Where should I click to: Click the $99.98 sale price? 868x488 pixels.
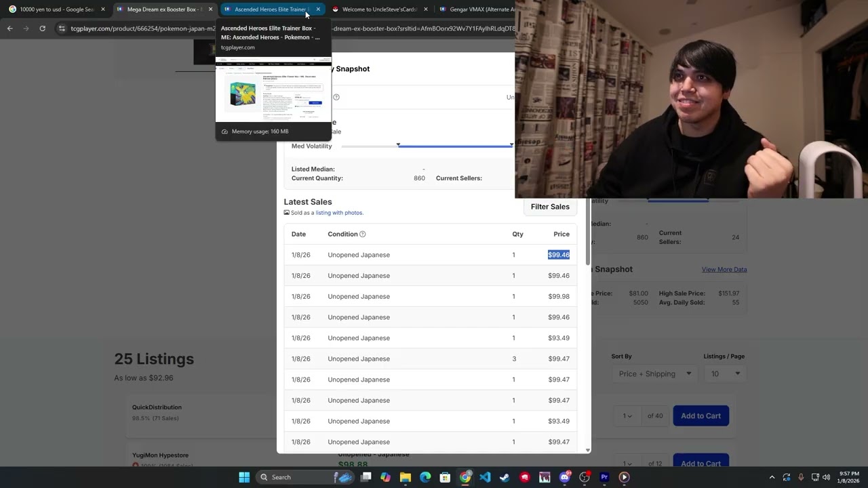[x=559, y=297]
